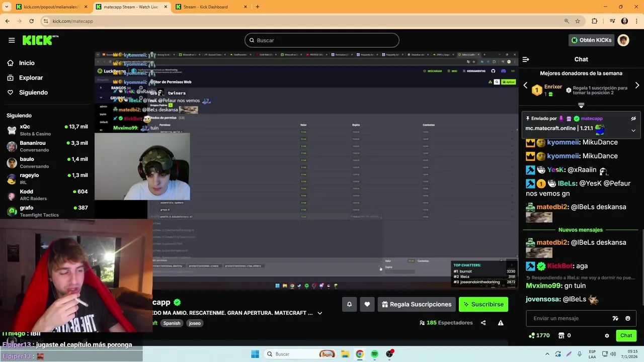Open File Explorer from the taskbar
644x362 pixels.
[x=345, y=354]
